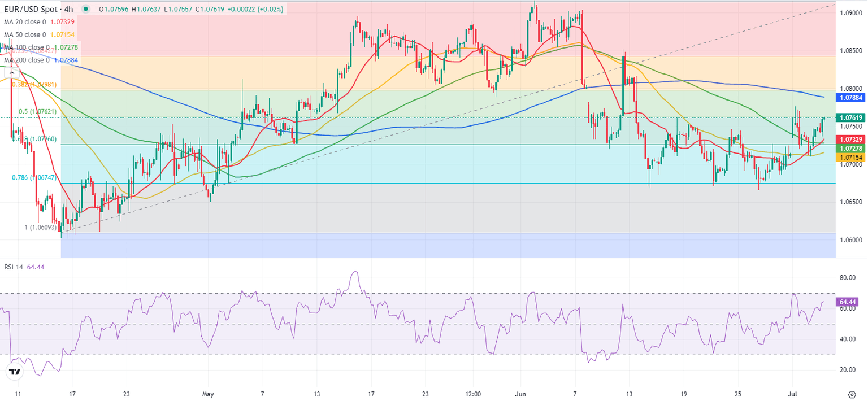868x401 pixels.
Task: Open chart settings gear icon
Action: pos(852,394)
